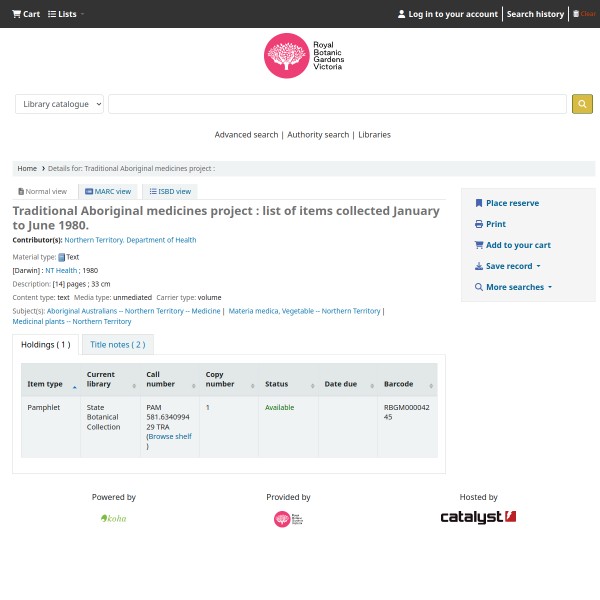600x600 pixels.
Task: Switch to MARC view
Action: [108, 191]
